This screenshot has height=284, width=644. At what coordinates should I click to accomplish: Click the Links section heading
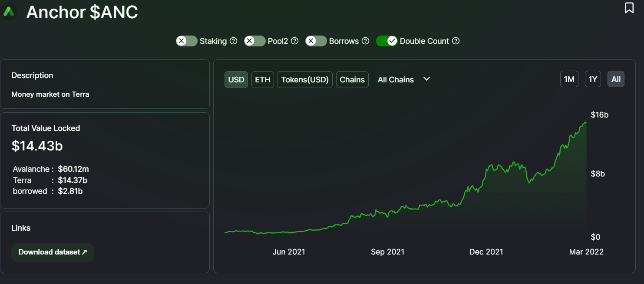[x=21, y=228]
